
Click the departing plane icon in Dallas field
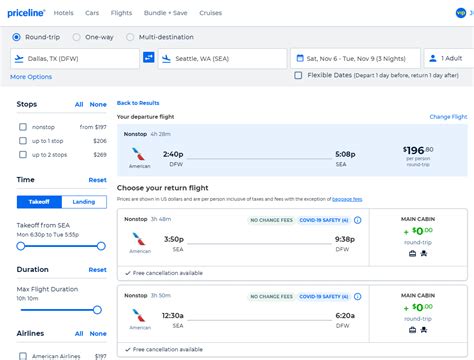[x=19, y=59]
